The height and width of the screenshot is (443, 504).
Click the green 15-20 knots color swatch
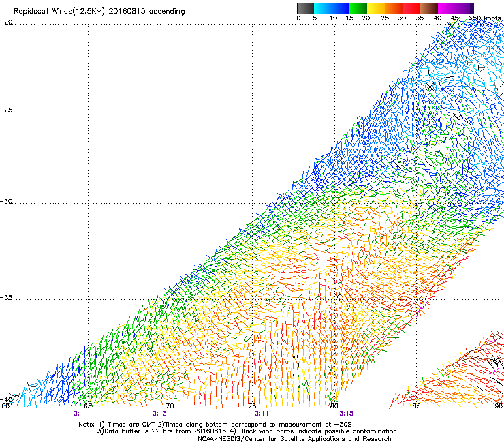pos(358,8)
